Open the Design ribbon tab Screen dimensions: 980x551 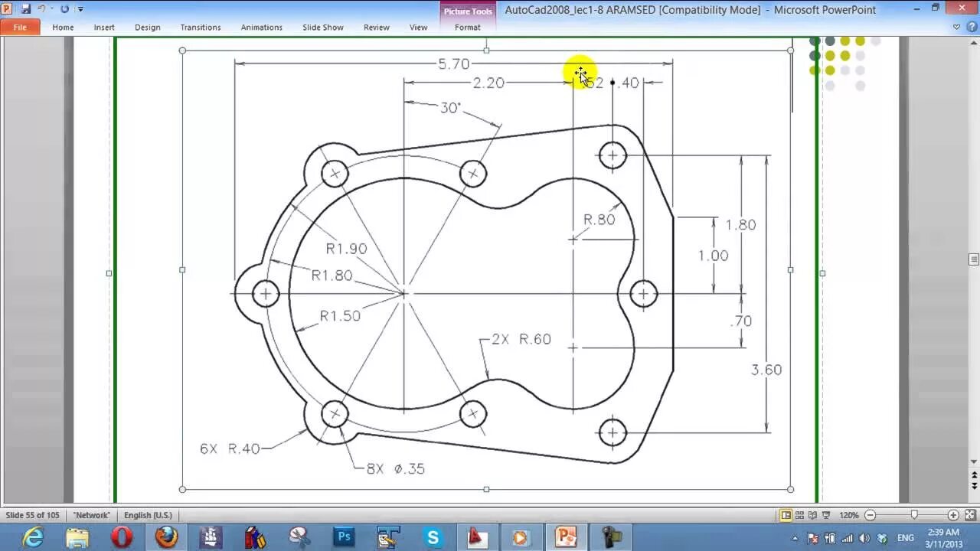click(x=148, y=27)
